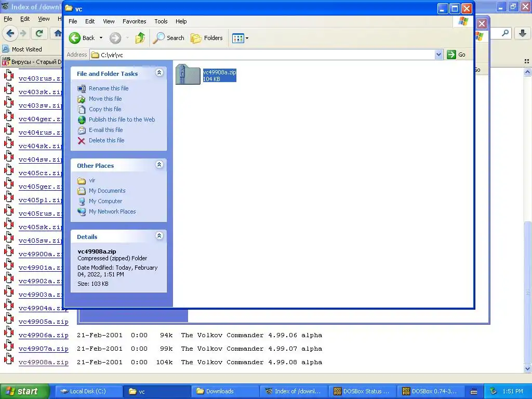The width and height of the screenshot is (532, 399).
Task: Click Publish this file to the Web
Action: click(x=122, y=119)
